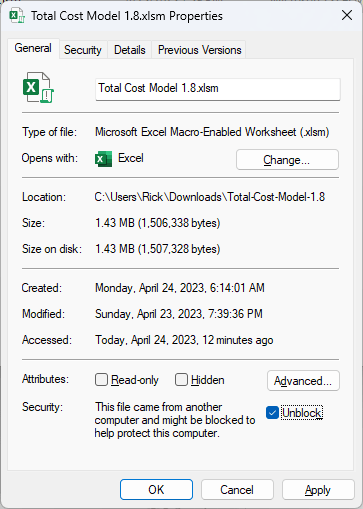Click the file type text 'Microsoft Excel Macro-Enabled Worksheet (.xlsm)'
Screen dimensions: 363x509
(x=212, y=132)
